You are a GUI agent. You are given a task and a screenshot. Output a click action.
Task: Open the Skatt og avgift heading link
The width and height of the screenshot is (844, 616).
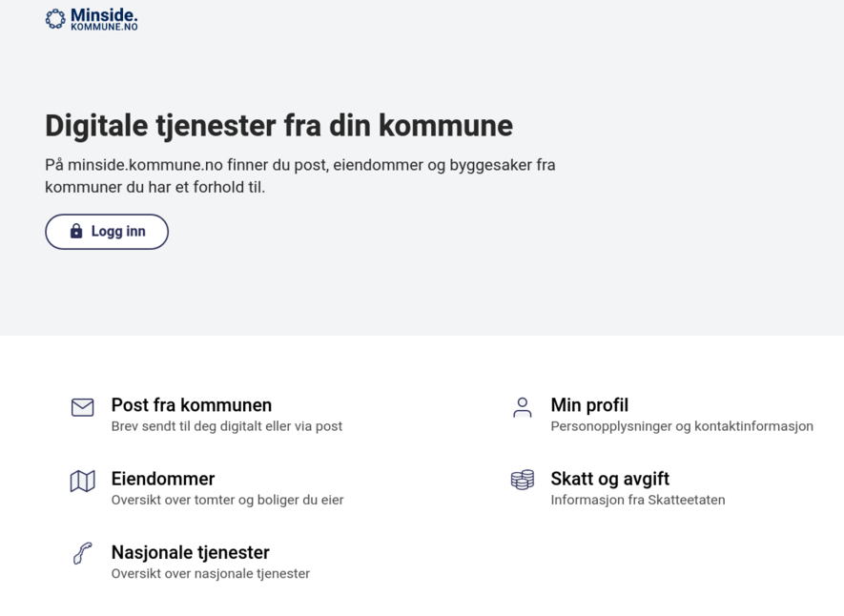[609, 479]
